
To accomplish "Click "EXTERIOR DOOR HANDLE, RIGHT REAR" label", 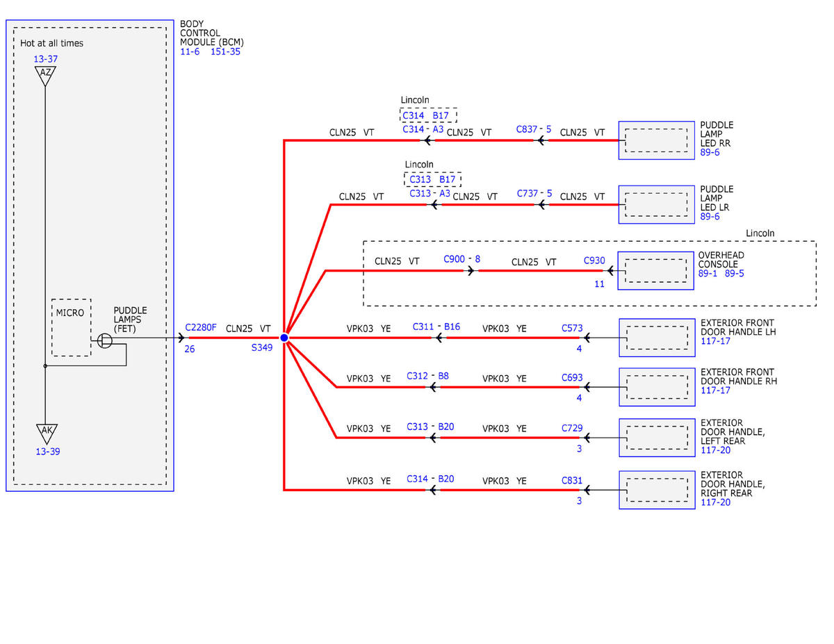I will click(x=733, y=484).
